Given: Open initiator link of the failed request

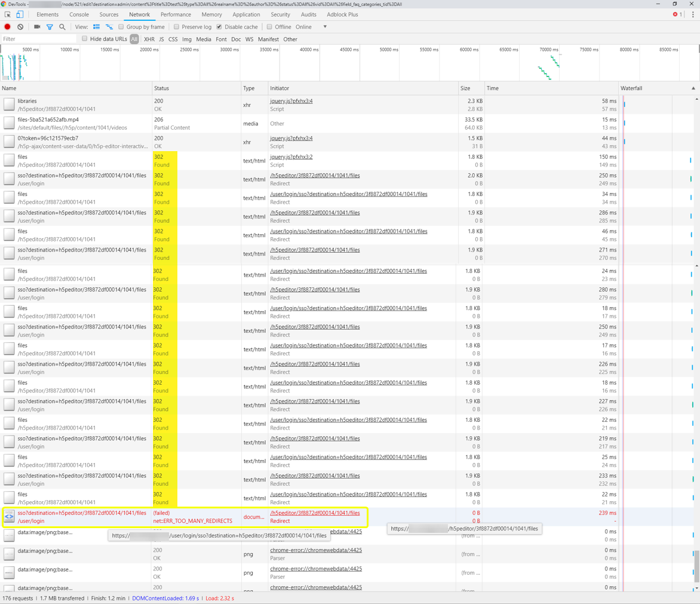Looking at the screenshot, I should tap(315, 513).
